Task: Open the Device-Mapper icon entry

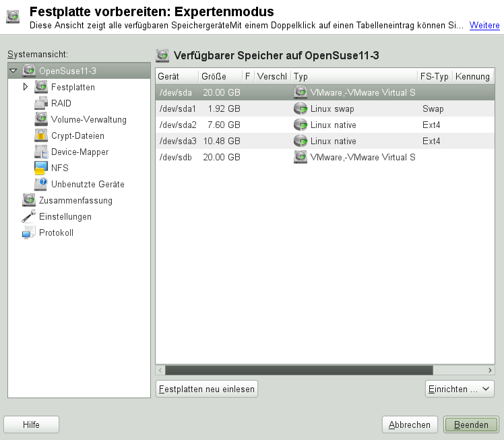Action: (40, 152)
